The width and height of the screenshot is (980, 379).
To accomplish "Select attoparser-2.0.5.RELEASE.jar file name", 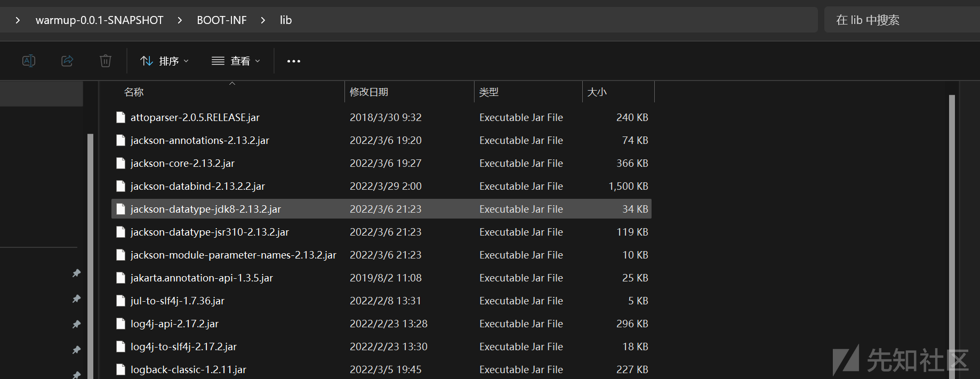I will pos(195,117).
